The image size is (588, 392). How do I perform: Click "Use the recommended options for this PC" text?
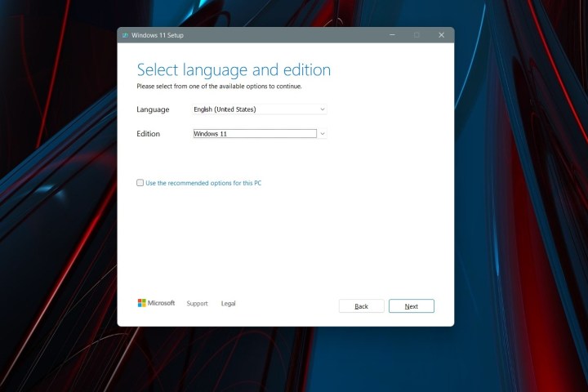(203, 183)
